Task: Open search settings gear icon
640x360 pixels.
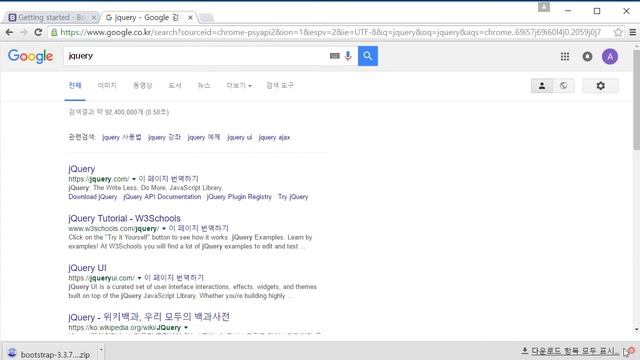Action: (x=600, y=86)
